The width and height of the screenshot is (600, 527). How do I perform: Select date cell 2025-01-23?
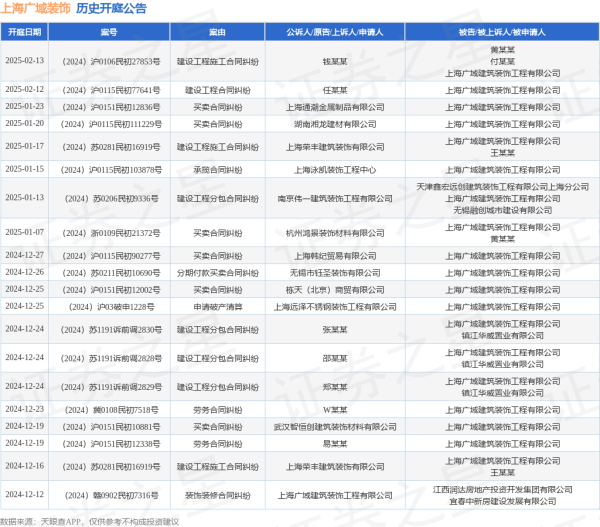point(24,106)
